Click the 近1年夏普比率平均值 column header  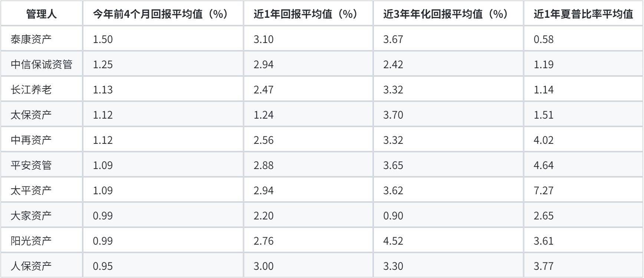[584, 14]
